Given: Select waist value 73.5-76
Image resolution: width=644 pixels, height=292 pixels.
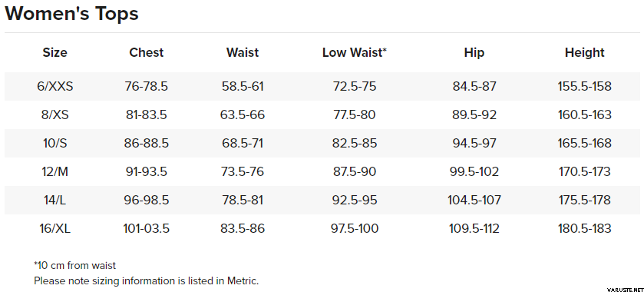Looking at the screenshot, I should tap(243, 171).
